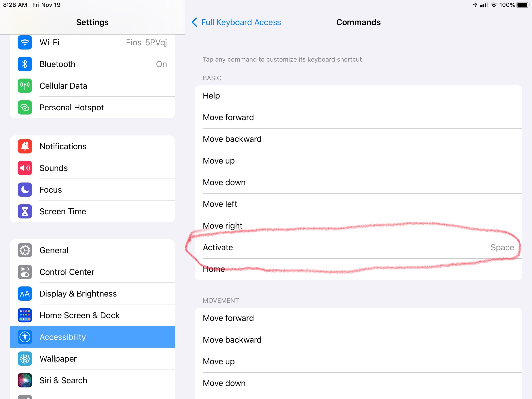Tap the Screen Time hourglass icon
The height and width of the screenshot is (399, 532).
pyautogui.click(x=25, y=212)
